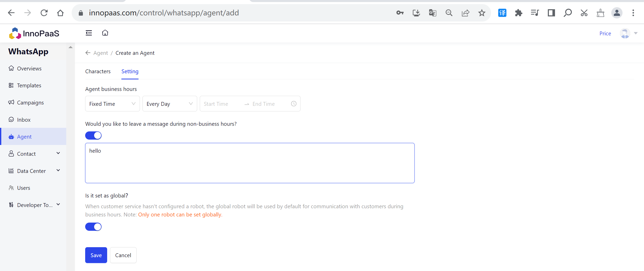Turn off the set as global toggle
Image resolution: width=644 pixels, height=271 pixels.
[x=93, y=227]
